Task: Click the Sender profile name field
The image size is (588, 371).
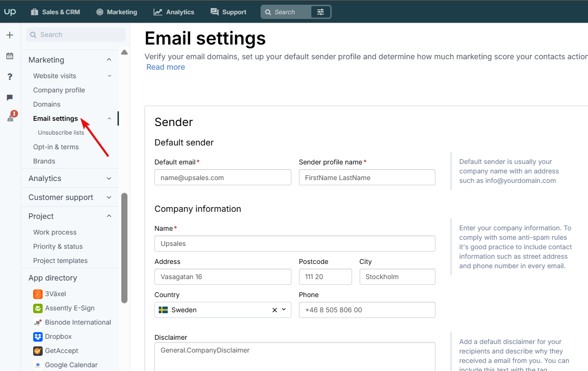Action: (367, 177)
